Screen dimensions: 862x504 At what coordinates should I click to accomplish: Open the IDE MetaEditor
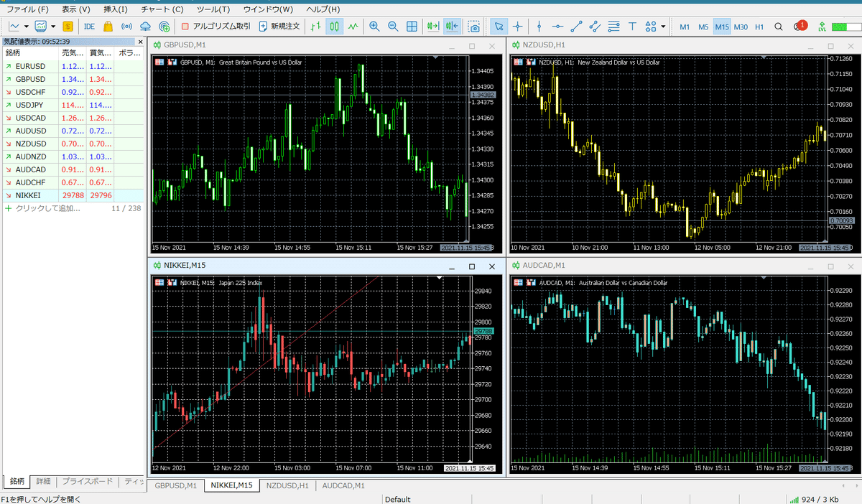[88, 27]
